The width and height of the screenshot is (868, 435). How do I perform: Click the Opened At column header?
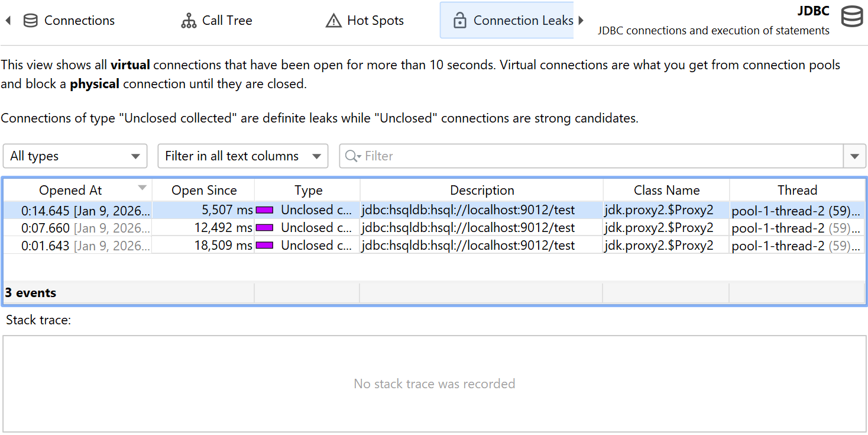(x=70, y=191)
